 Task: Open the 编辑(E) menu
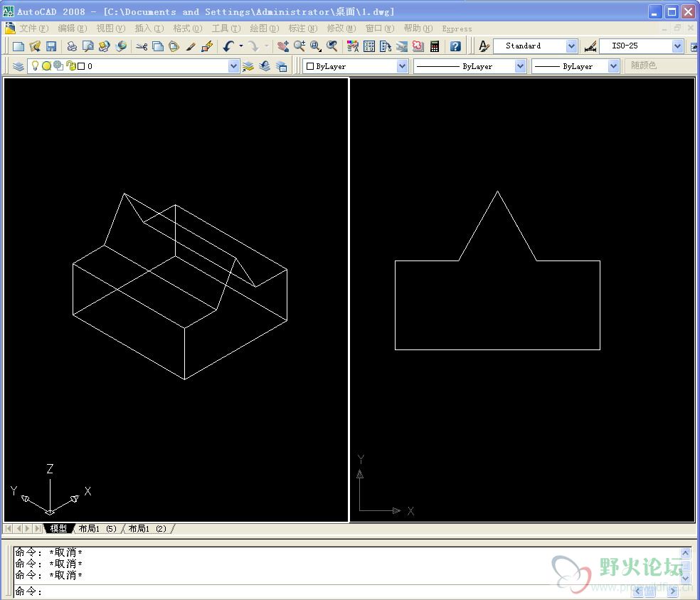pyautogui.click(x=73, y=28)
